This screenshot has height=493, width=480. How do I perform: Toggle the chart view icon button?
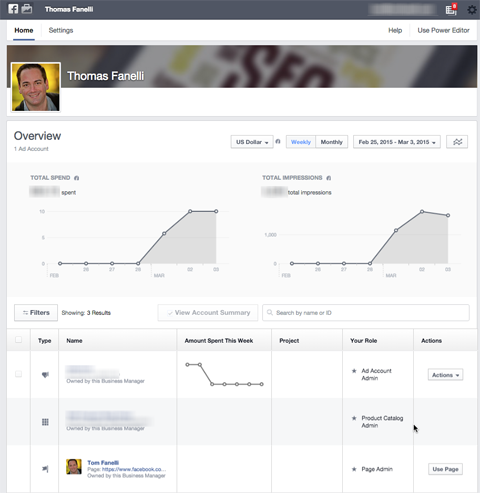457,142
